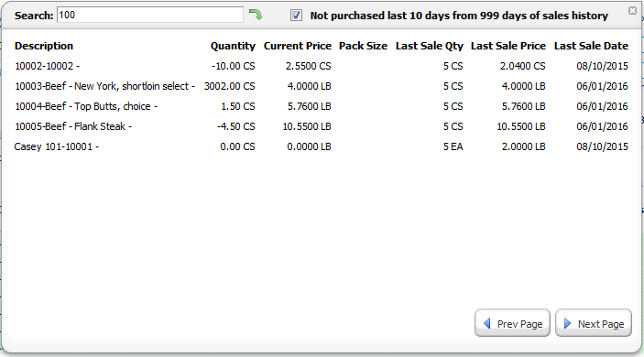644x357 pixels.
Task: Click the Current Price column header
Action: click(x=298, y=46)
